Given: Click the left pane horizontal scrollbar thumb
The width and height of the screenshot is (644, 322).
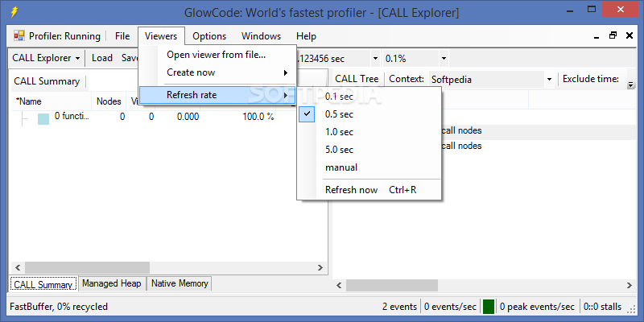Looking at the screenshot, I should (x=88, y=268).
